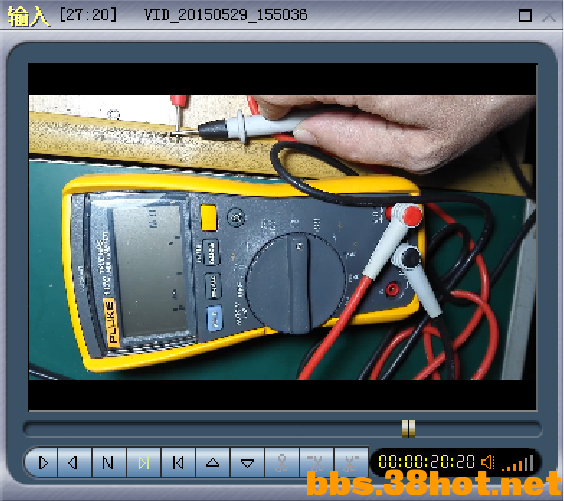The height and width of the screenshot is (501, 564).
Task: Seek to the beginning of the progress track
Action: pyautogui.click(x=29, y=429)
